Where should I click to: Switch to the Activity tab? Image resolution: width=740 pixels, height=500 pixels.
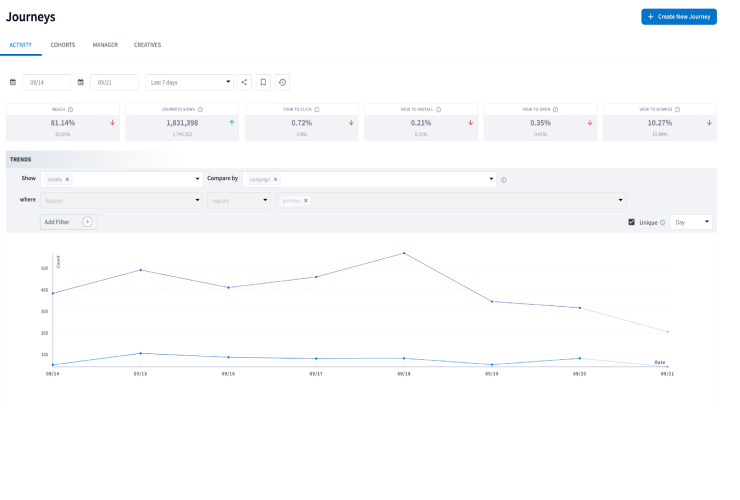(21, 45)
